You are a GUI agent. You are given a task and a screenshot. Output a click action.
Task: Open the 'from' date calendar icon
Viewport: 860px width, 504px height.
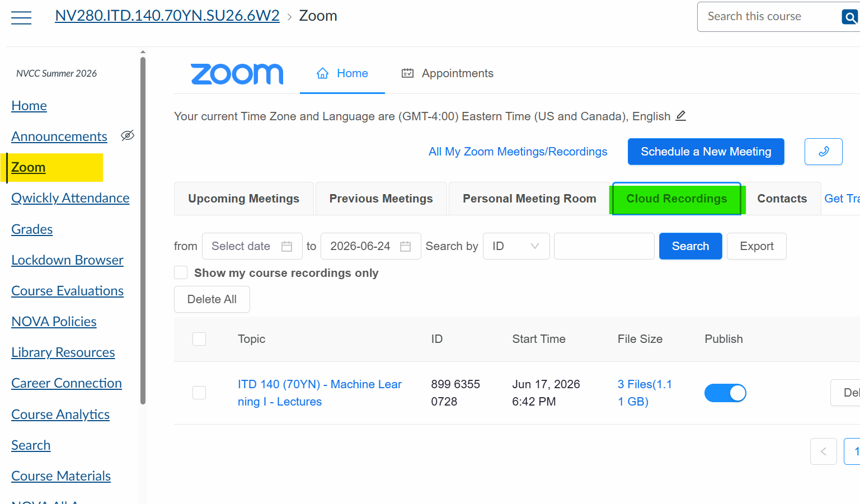click(287, 246)
